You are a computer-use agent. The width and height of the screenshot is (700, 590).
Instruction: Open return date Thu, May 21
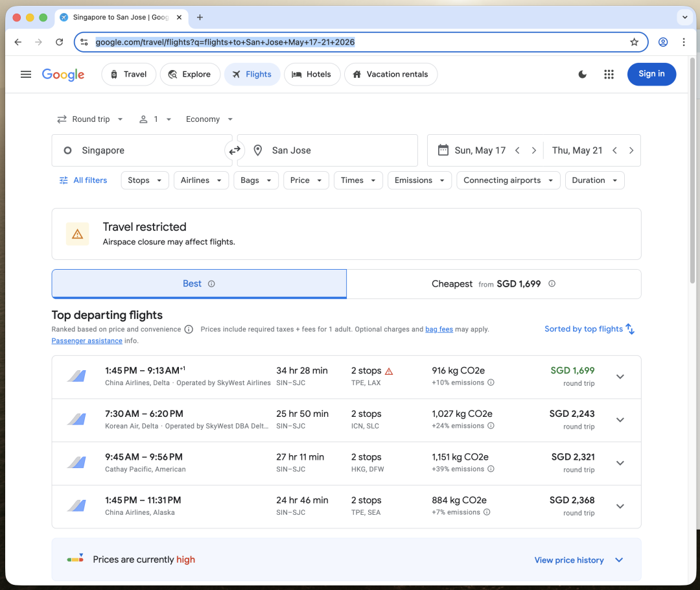click(x=577, y=150)
